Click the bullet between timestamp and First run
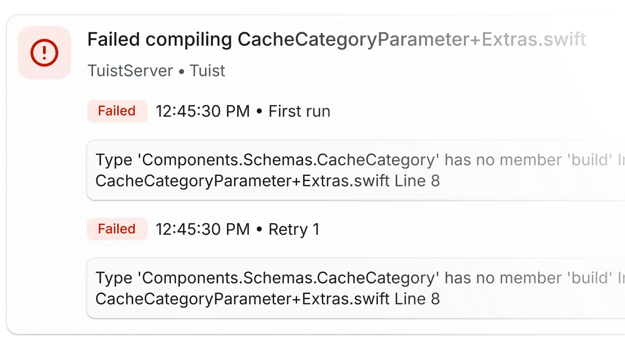Screen dimensions: 625x364 click(x=260, y=111)
